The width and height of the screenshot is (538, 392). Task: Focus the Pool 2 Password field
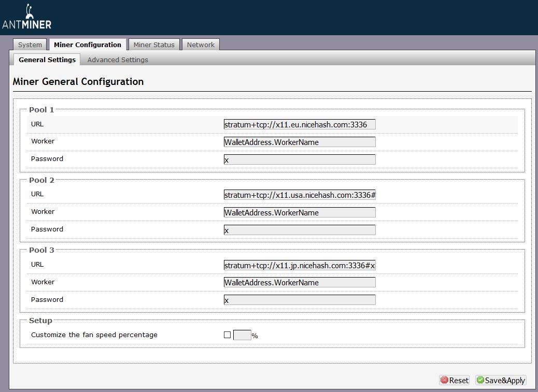tap(300, 230)
